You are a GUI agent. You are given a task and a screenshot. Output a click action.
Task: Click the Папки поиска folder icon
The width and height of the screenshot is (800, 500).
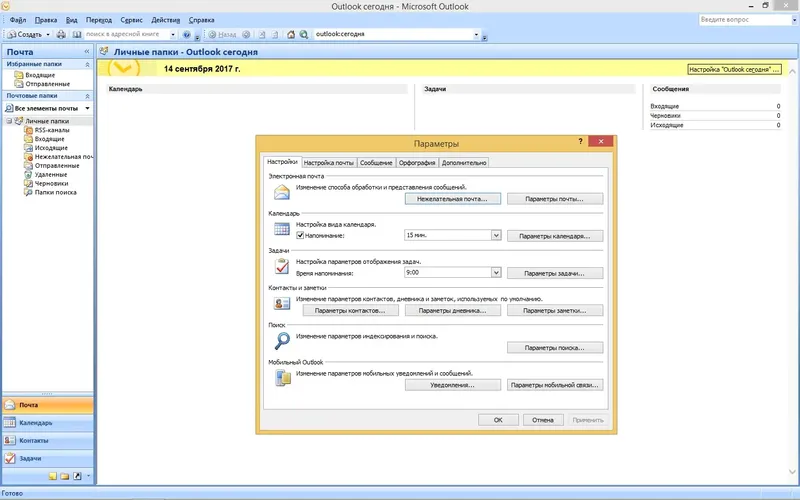29,192
